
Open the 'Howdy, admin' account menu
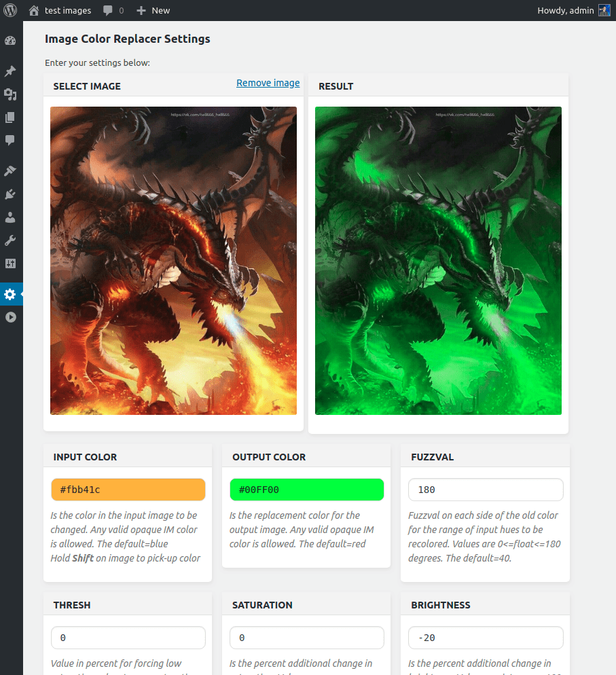(566, 10)
